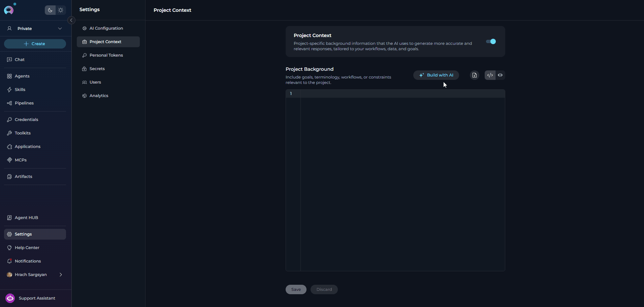Open Pipelines from sidebar
This screenshot has height=307, width=644.
35,103
